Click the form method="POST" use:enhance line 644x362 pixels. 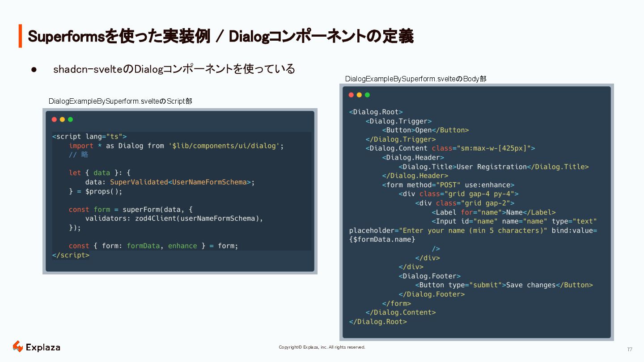[449, 185]
